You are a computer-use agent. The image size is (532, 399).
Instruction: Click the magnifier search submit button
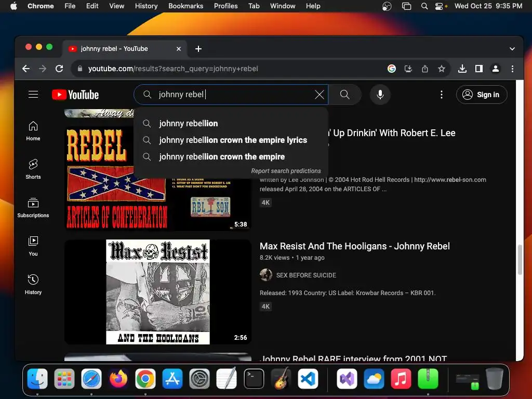pos(345,95)
